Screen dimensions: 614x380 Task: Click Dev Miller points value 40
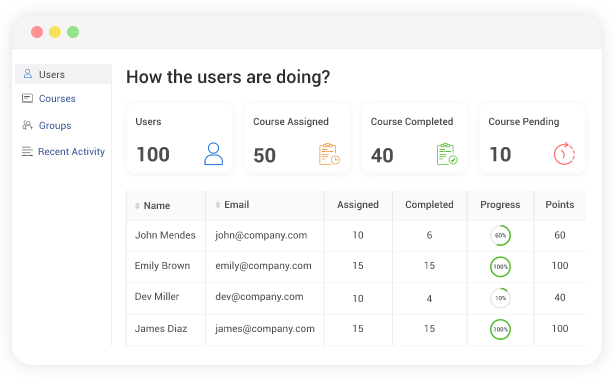pos(560,298)
